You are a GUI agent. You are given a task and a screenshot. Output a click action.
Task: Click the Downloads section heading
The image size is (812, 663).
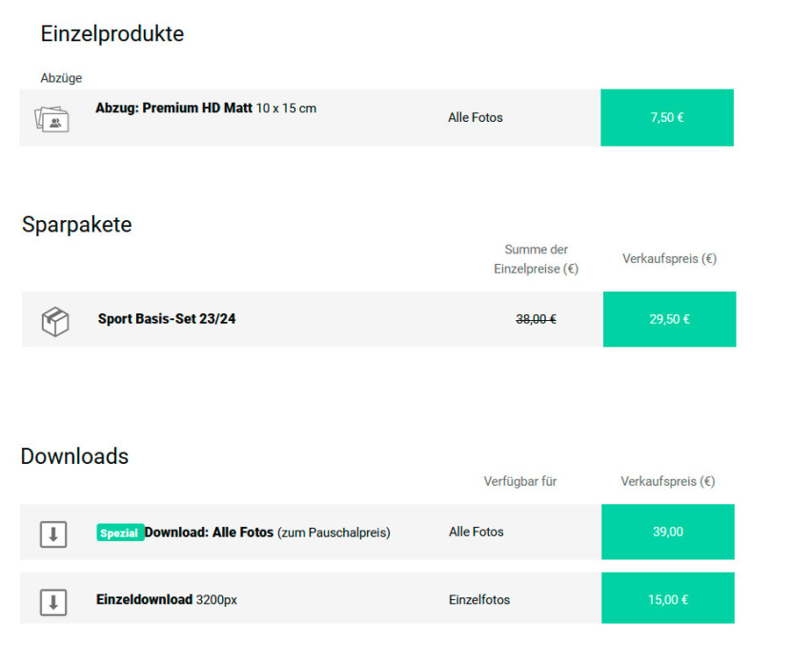pos(74,456)
